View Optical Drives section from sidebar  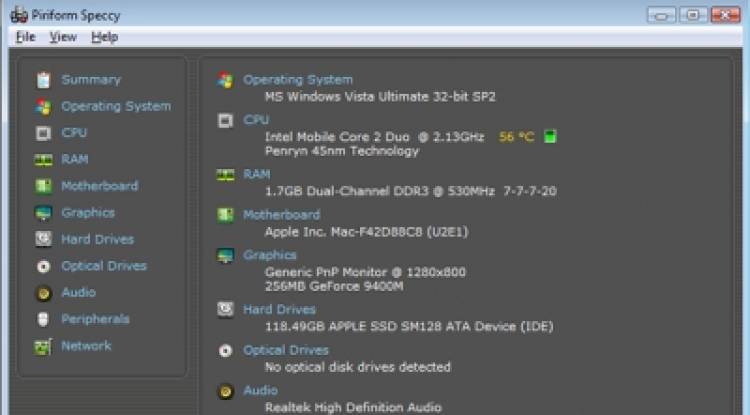click(104, 266)
